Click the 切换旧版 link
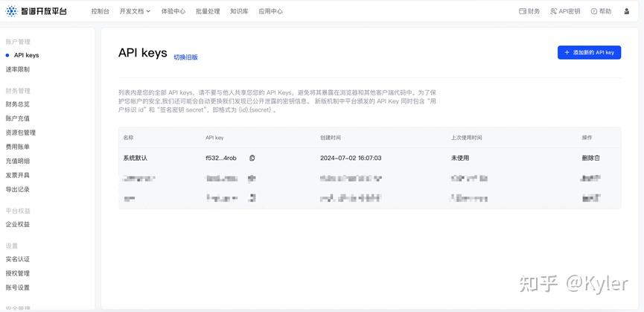Viewport: 644px width, 312px height. click(x=185, y=57)
